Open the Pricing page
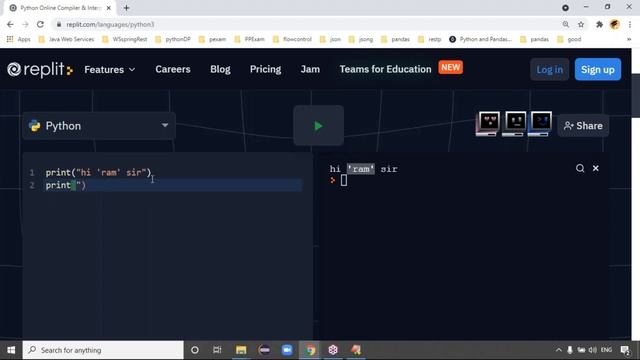Viewport: 640px width, 360px height. click(x=265, y=69)
